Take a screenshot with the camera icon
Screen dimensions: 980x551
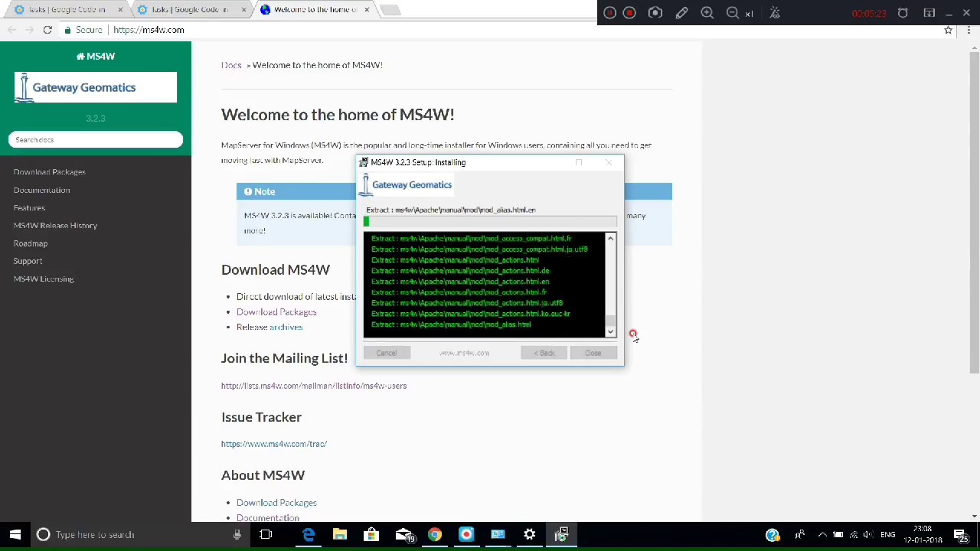(655, 13)
